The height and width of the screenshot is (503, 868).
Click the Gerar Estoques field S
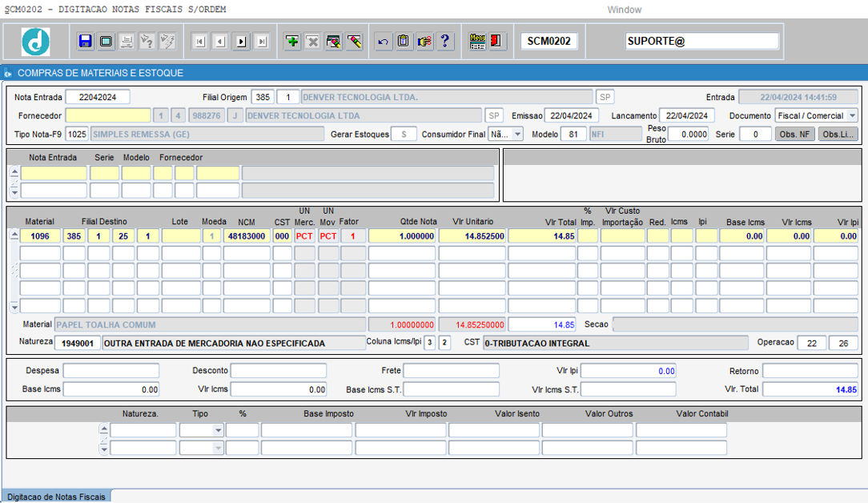pyautogui.click(x=404, y=134)
